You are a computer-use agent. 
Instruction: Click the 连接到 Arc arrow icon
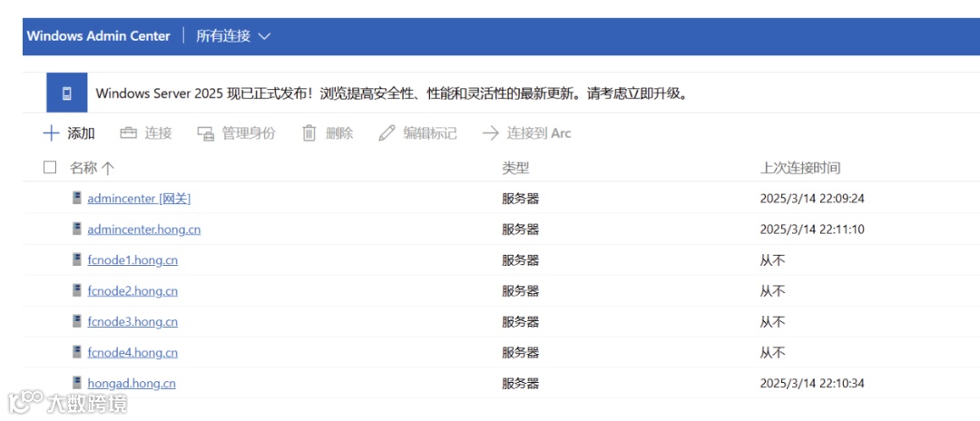coord(491,133)
